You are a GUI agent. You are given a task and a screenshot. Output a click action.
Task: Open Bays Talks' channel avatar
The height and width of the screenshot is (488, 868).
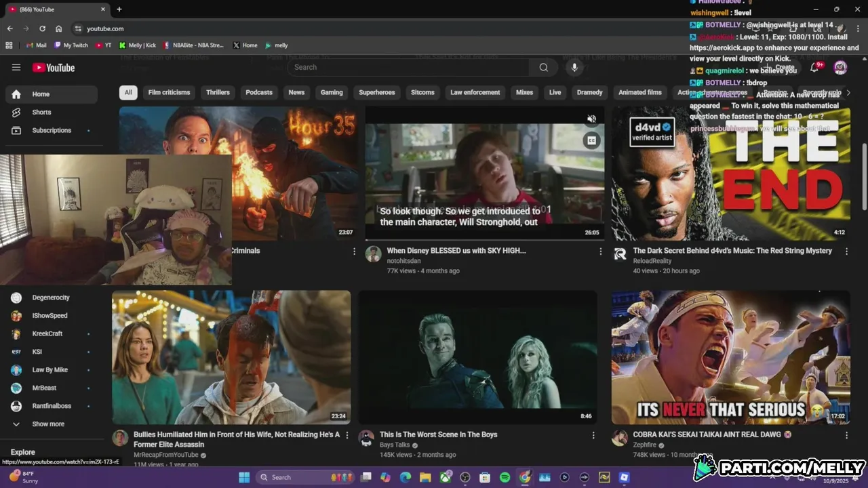pos(366,438)
